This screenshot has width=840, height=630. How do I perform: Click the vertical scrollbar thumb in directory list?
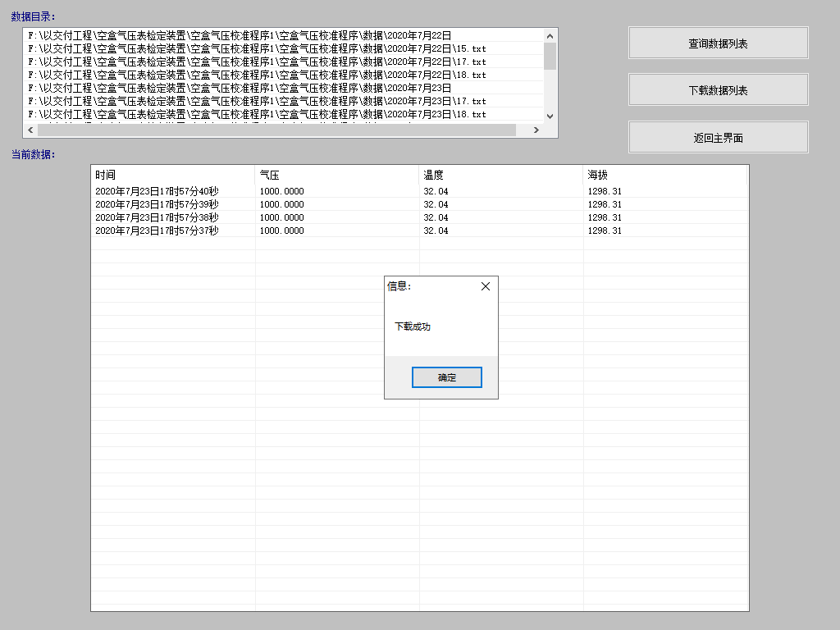click(x=550, y=56)
